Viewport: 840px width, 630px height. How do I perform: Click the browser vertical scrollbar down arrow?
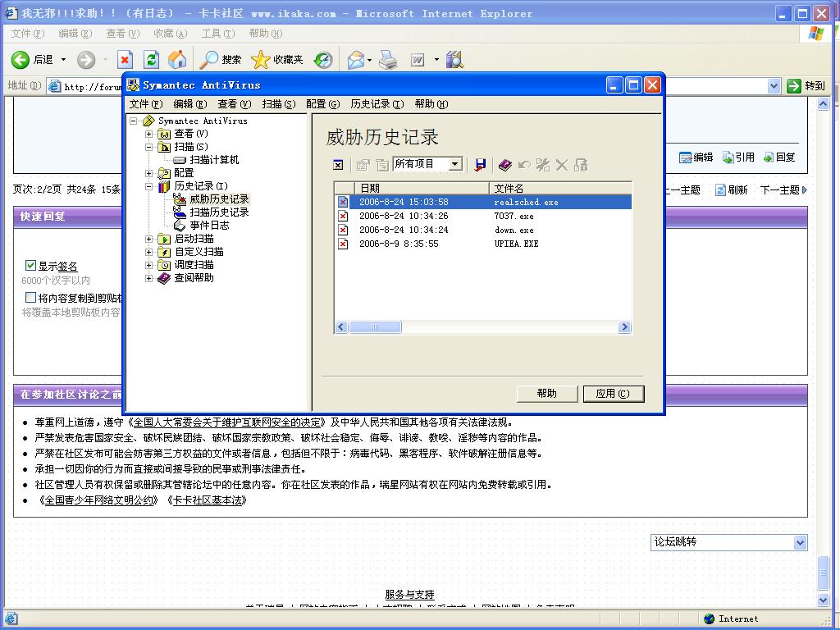coord(824,600)
